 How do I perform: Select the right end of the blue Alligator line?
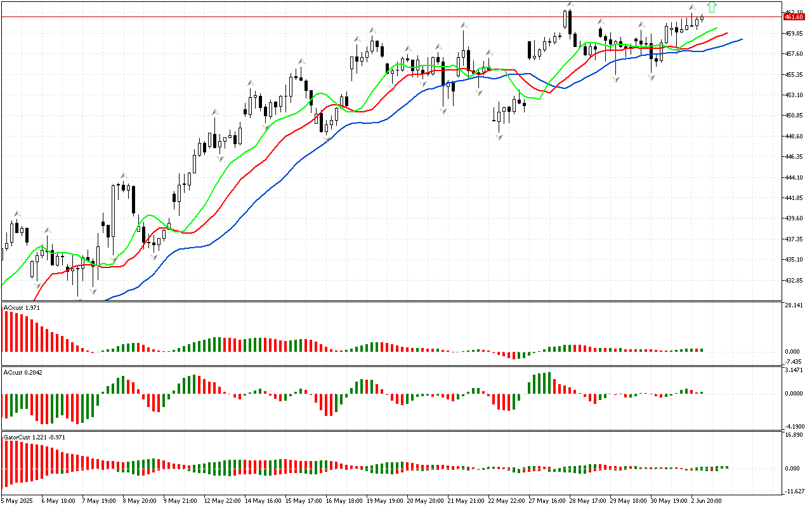pos(741,39)
